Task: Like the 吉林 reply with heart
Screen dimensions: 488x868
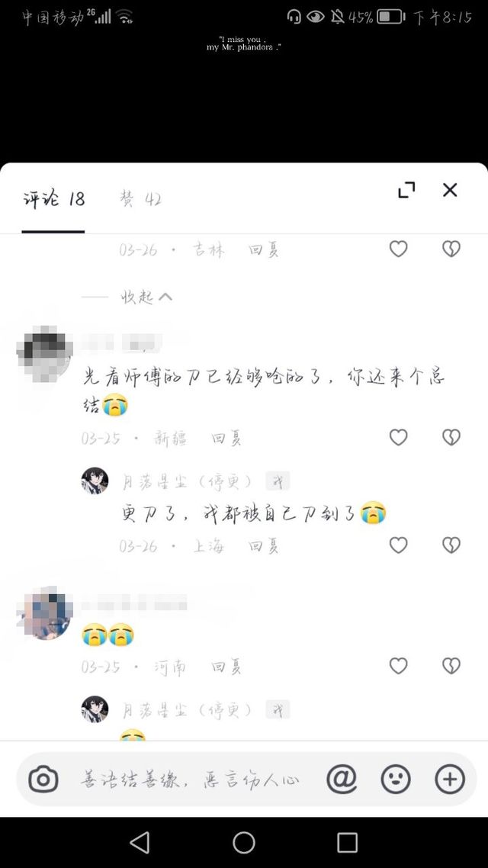Action: tap(398, 249)
